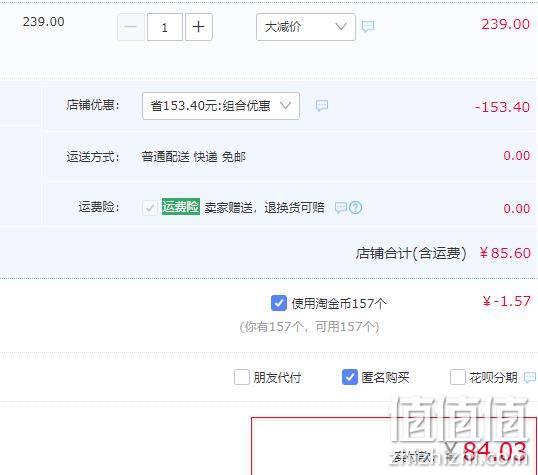Viewport: 538px width, 475px height.
Task: Click the comment icon beside 花呗分期
Action: pyautogui.click(x=530, y=378)
